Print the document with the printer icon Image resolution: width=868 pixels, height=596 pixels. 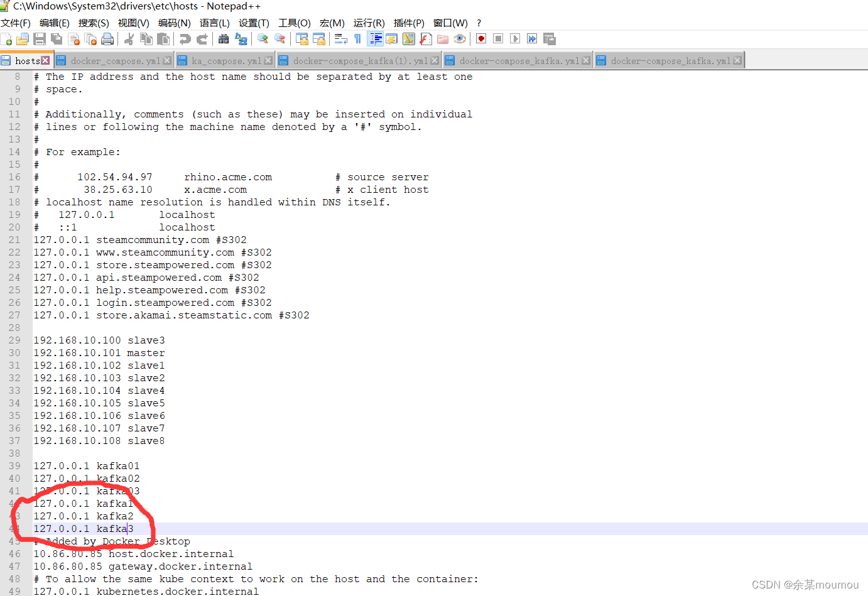point(107,39)
